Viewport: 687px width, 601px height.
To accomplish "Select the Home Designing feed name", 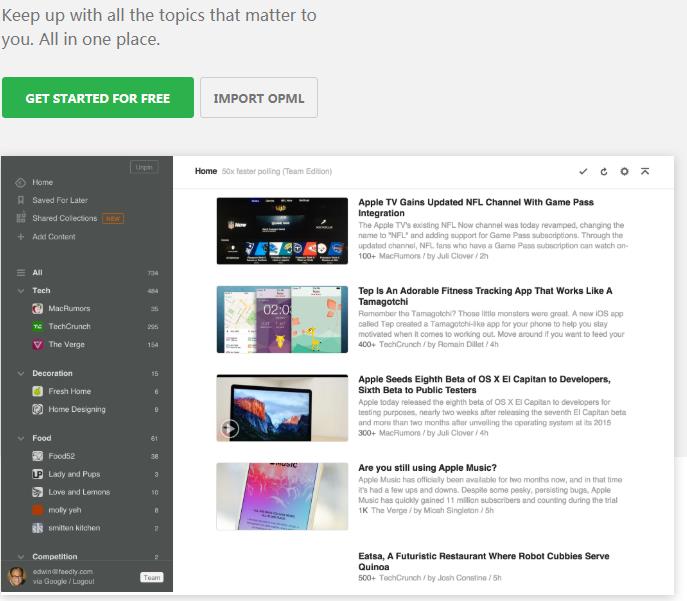I will (77, 409).
